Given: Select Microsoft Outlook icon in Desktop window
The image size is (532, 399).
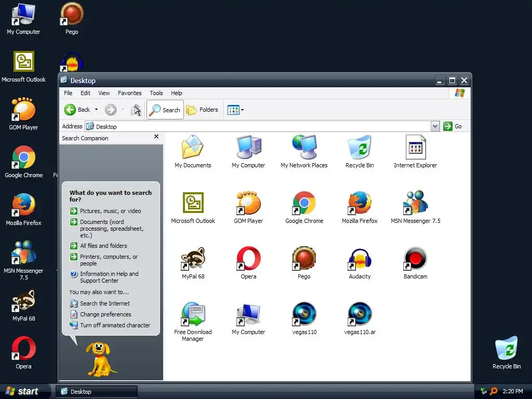Looking at the screenshot, I should [x=193, y=203].
